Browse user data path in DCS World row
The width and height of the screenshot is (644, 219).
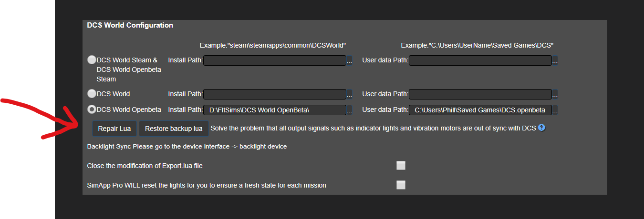point(555,94)
